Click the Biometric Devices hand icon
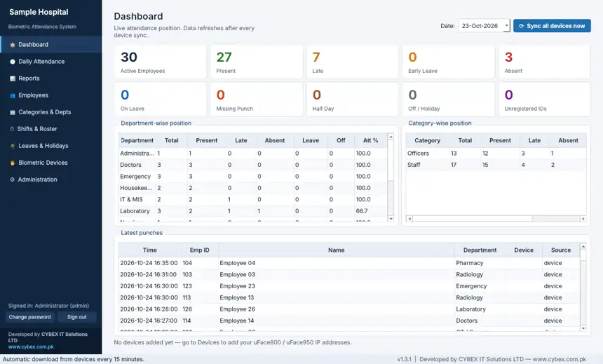603x364 pixels. pos(13,163)
